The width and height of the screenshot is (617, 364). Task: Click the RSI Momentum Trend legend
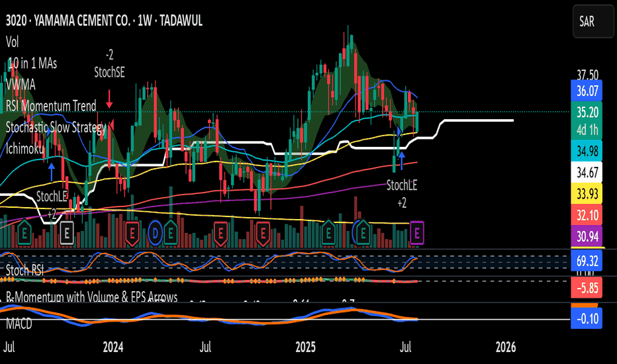click(51, 106)
